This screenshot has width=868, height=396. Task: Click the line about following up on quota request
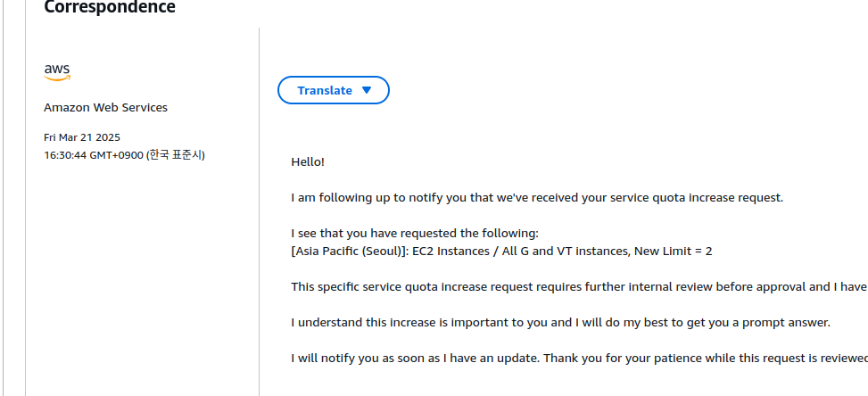pyautogui.click(x=537, y=197)
